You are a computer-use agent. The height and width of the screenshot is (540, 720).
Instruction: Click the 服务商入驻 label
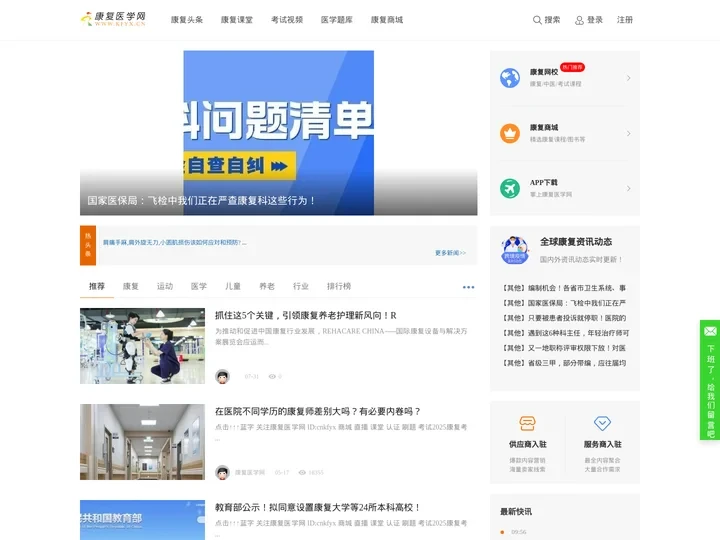[602, 444]
